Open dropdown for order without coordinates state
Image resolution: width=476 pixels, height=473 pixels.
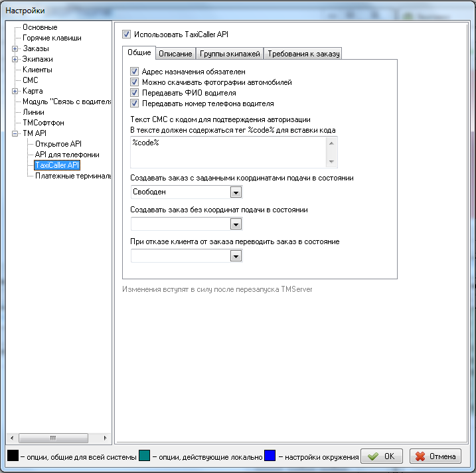pyautogui.click(x=235, y=224)
